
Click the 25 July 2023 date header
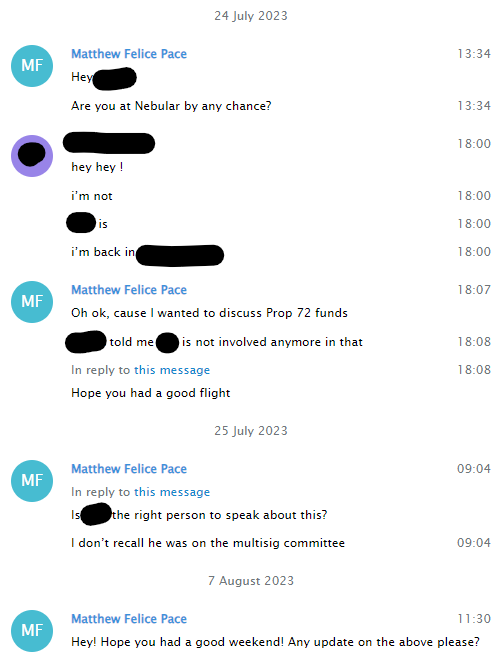click(x=251, y=431)
